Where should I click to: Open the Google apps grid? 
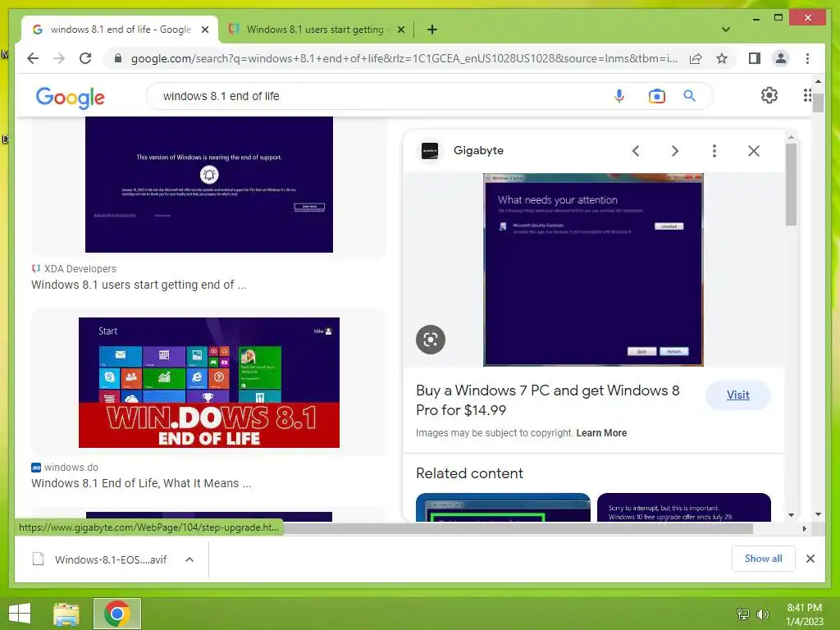(x=807, y=95)
